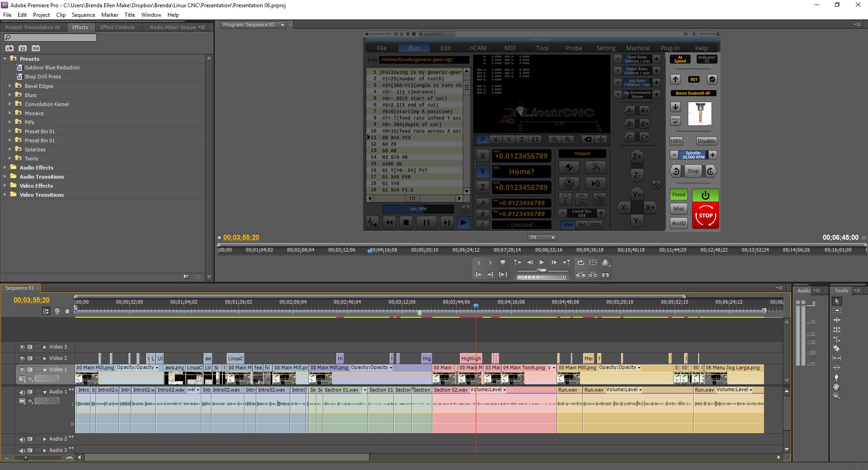Hide Video 1 track with eye
The width and height of the screenshot is (868, 470).
(22, 370)
